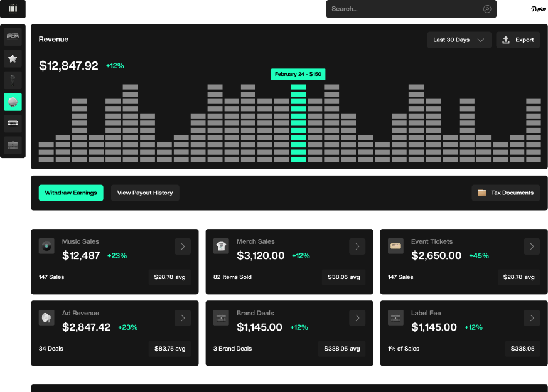Click the megaphone icon on Ad Revenue
This screenshot has height=392, width=548.
tap(46, 318)
